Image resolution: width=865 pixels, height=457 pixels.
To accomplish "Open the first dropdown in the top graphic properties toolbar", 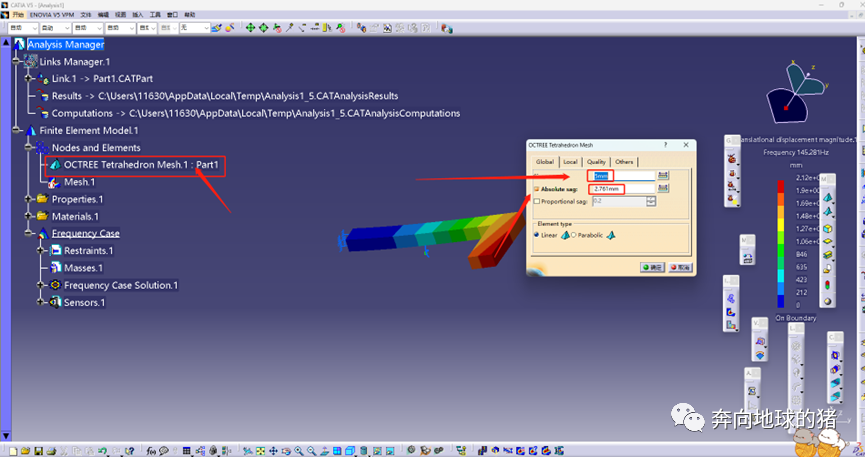I will point(23,28).
